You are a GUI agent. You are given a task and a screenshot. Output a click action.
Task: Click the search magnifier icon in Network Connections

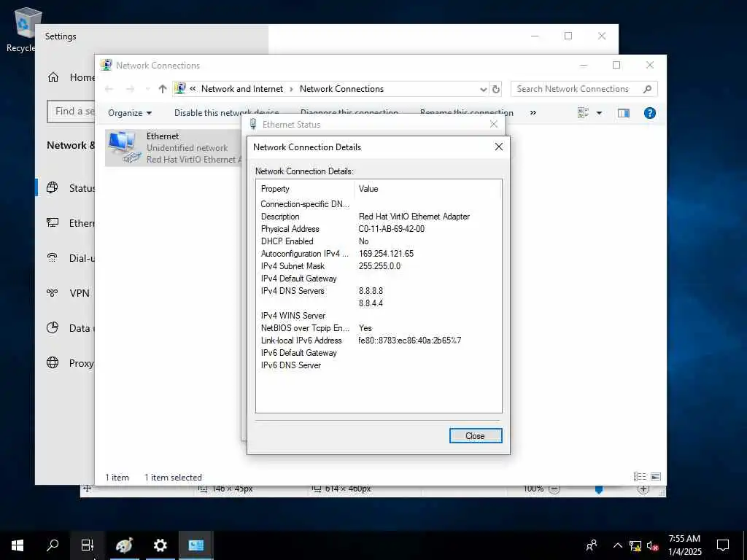point(647,89)
